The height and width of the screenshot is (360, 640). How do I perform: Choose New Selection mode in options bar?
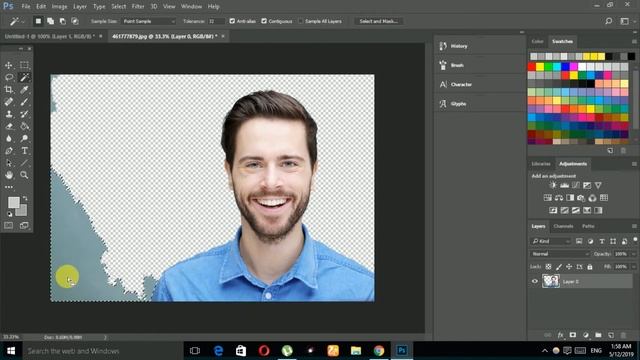pos(38,21)
